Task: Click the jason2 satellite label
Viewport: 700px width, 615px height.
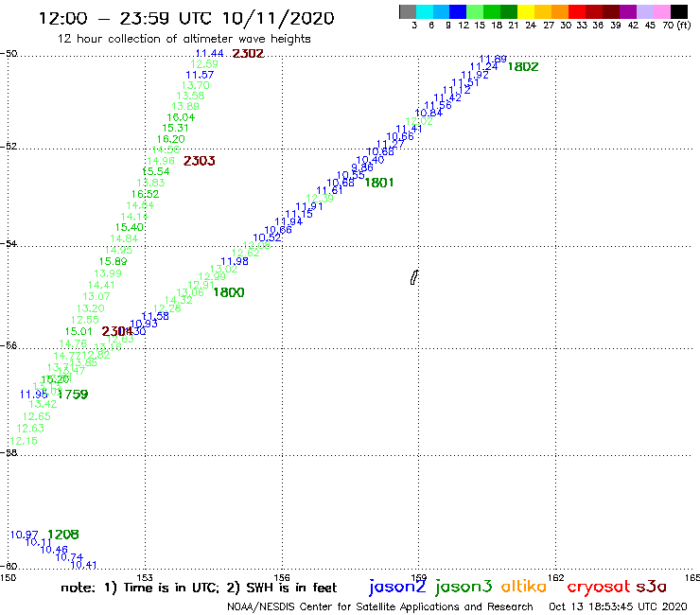Action: (x=397, y=587)
